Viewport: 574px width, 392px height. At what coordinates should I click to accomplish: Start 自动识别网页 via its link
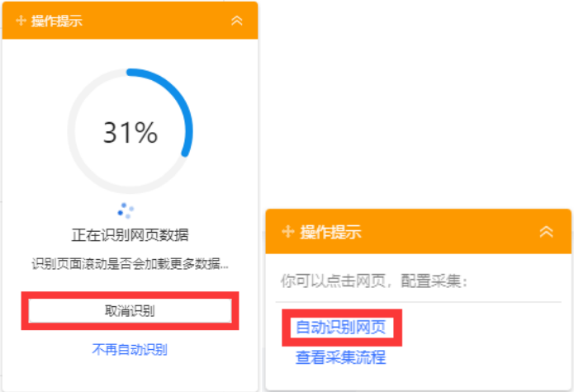[341, 327]
